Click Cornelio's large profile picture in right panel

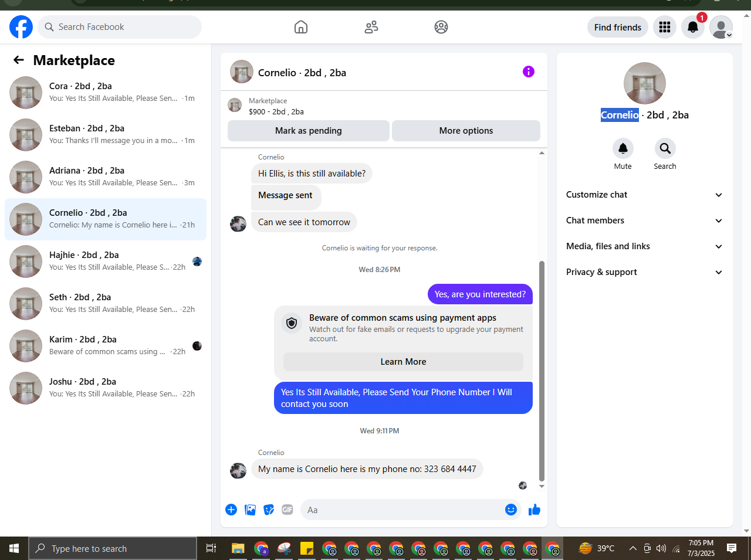(x=645, y=83)
